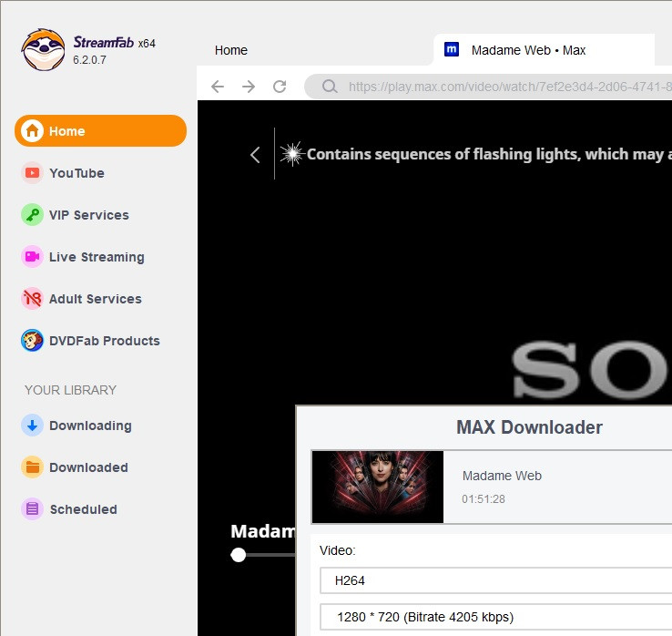The height and width of the screenshot is (636, 672).
Task: Click the orange Home house icon
Action: pos(32,131)
